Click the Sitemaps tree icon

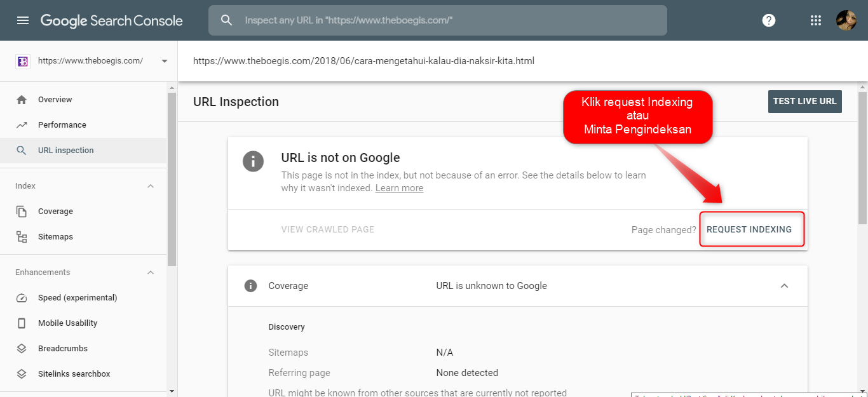(x=21, y=236)
